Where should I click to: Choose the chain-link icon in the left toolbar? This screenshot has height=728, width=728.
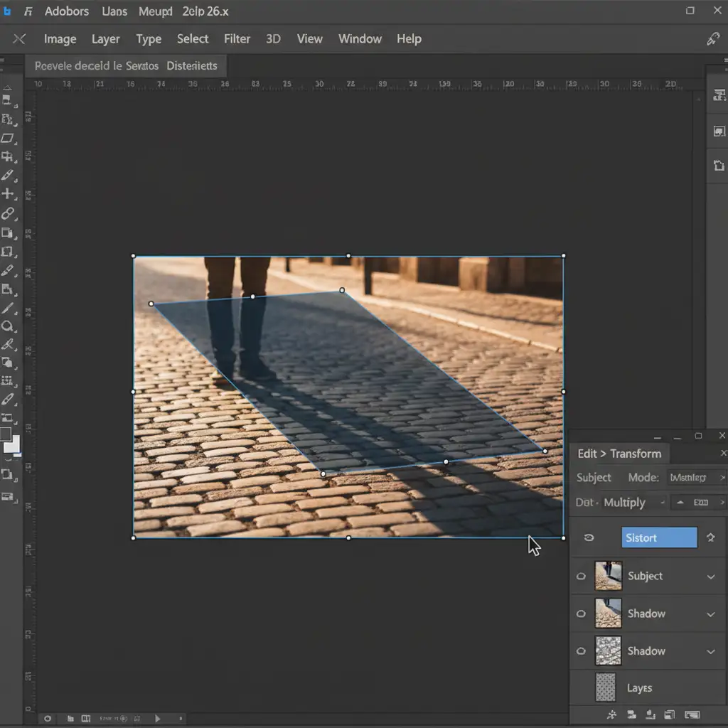(x=8, y=213)
